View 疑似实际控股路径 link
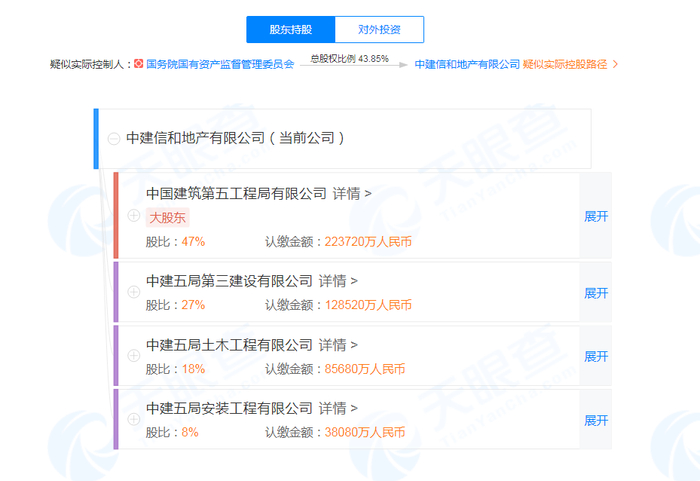The image size is (700, 481). (x=565, y=64)
